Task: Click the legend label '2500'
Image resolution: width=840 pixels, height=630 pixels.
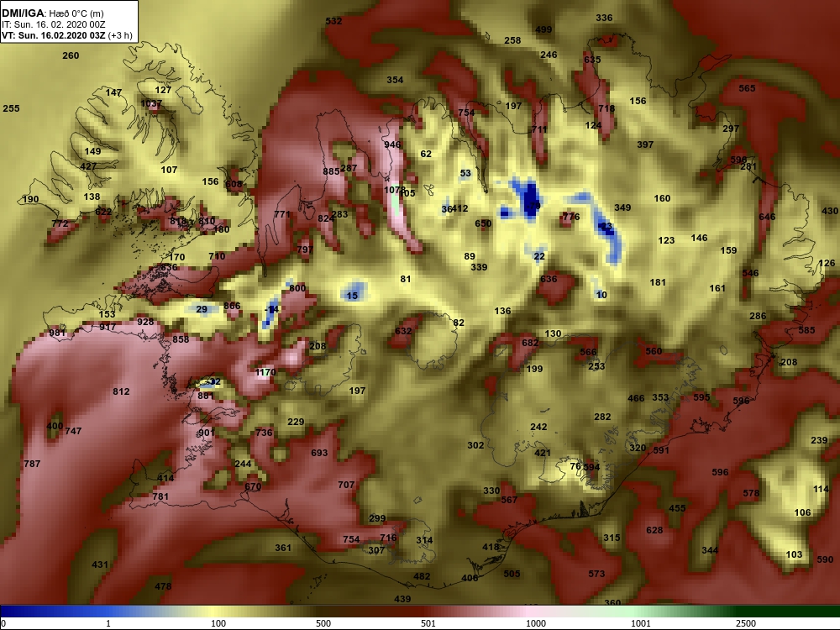Action: pyautogui.click(x=746, y=623)
